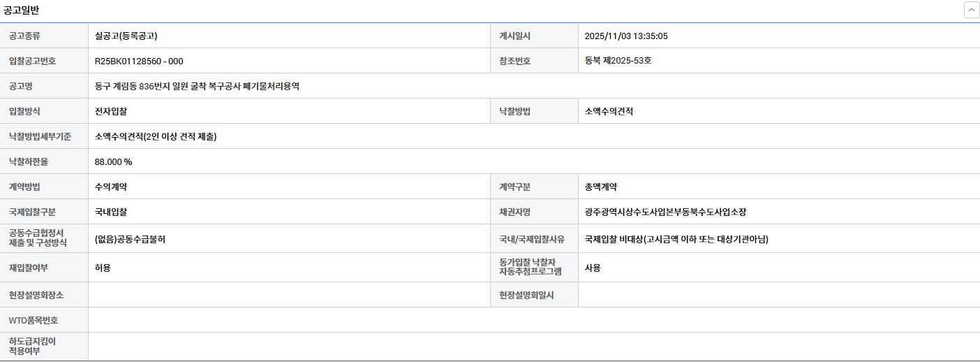Click the 88.000 % 낙찰하한율 value
The width and height of the screenshot is (980, 362).
(x=113, y=161)
